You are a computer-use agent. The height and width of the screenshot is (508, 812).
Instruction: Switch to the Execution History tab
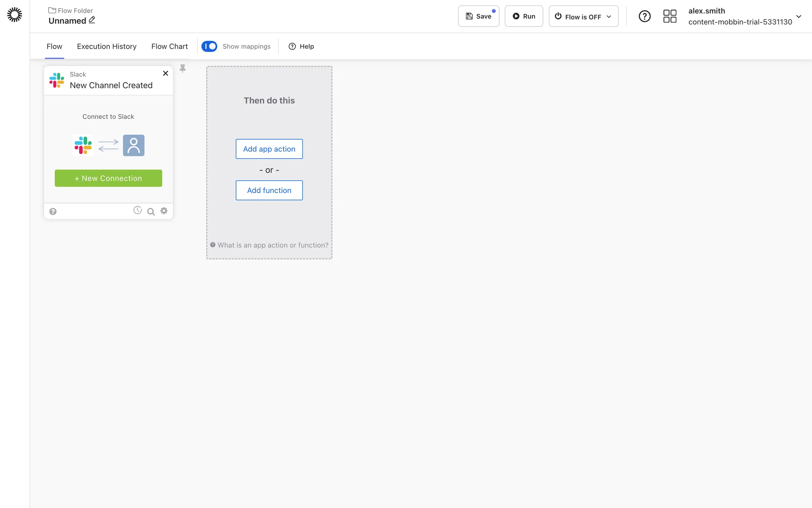(107, 47)
